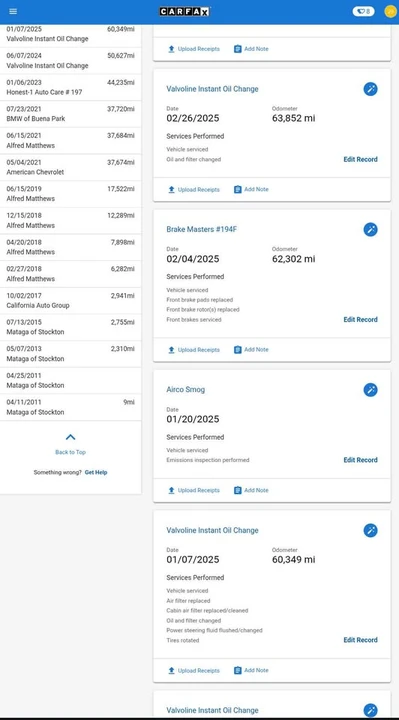The width and height of the screenshot is (399, 720).
Task: Click the edit pencil on the 01/07/2025 Valvoline card
Action: 371,531
